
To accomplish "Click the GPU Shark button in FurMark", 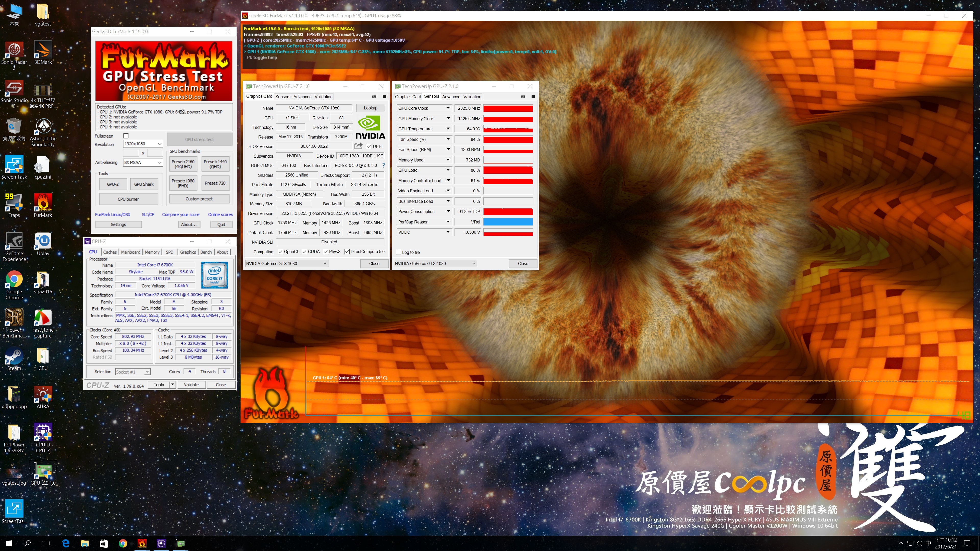I will (x=144, y=184).
